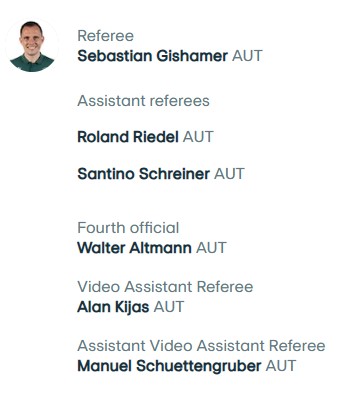Click the Referee role label
Screen dimensions: 360x408
pyautogui.click(x=106, y=36)
